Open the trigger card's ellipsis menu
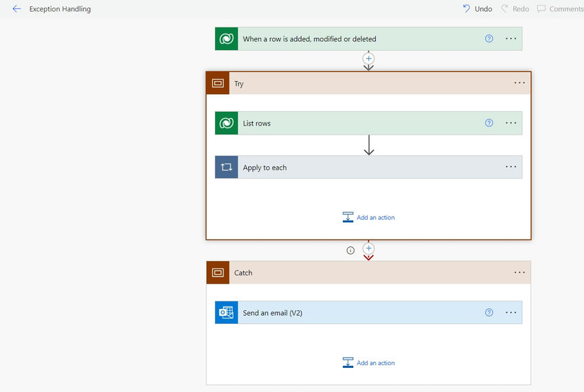The width and height of the screenshot is (584, 392). (511, 38)
